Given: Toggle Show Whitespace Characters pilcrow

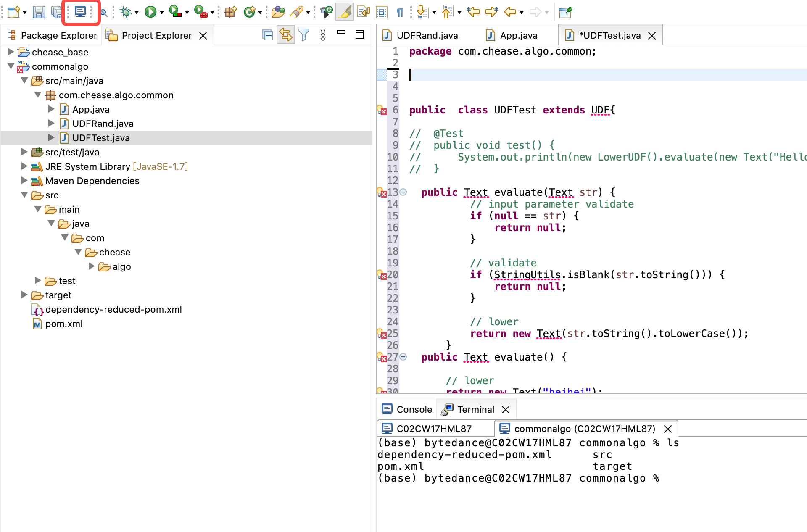Looking at the screenshot, I should (x=400, y=12).
